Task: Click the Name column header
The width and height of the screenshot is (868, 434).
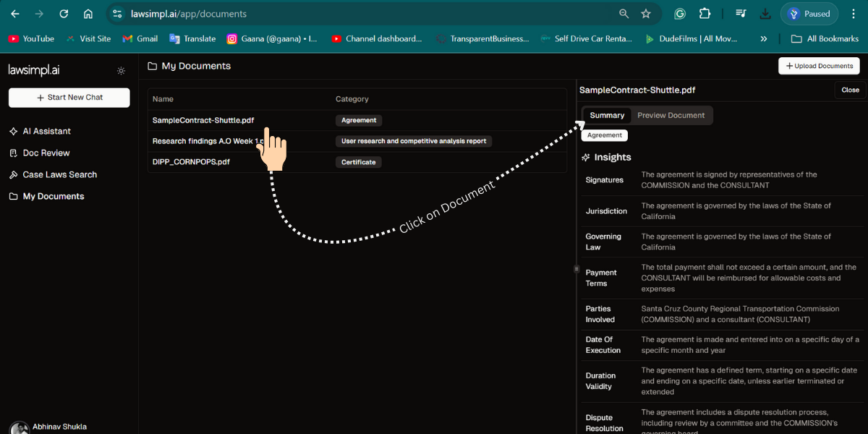Action: pos(163,99)
